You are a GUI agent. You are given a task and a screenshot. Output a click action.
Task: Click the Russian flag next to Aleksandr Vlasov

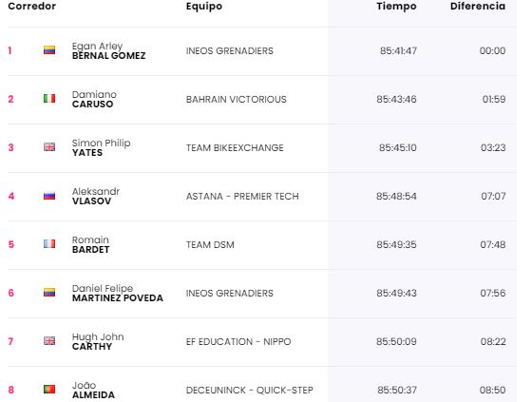(49, 196)
